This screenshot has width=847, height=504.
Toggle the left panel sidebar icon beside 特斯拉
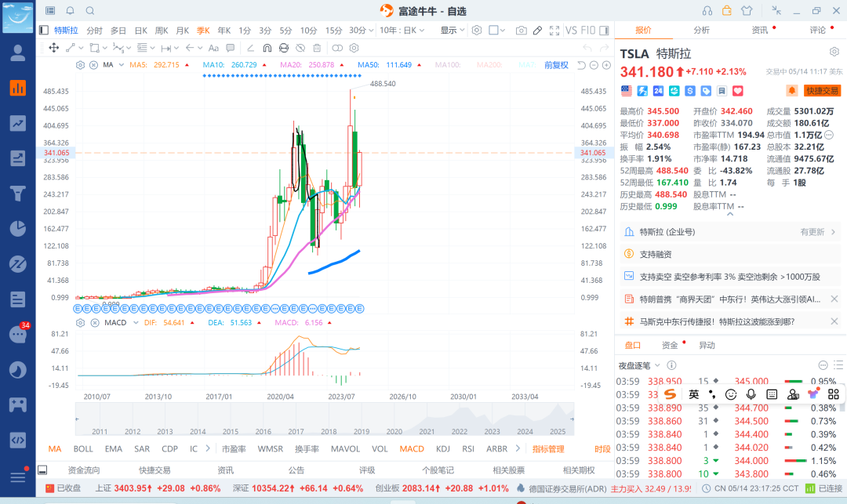pyautogui.click(x=44, y=31)
